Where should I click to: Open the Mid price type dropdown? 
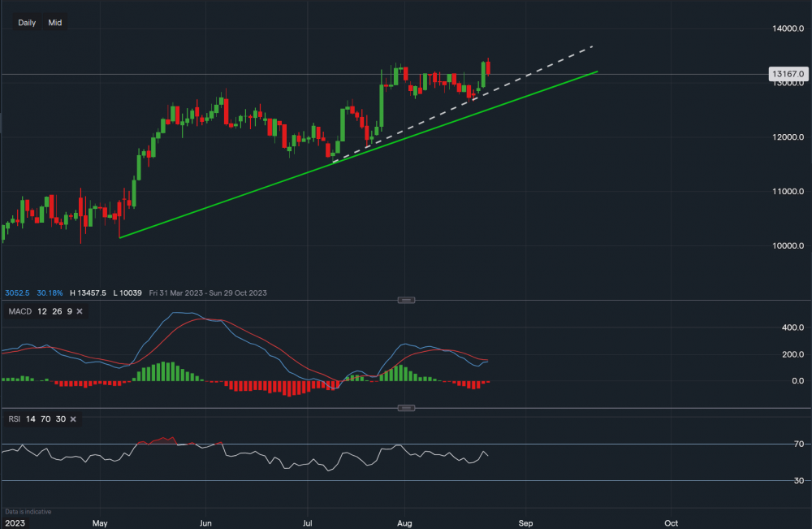coord(54,23)
